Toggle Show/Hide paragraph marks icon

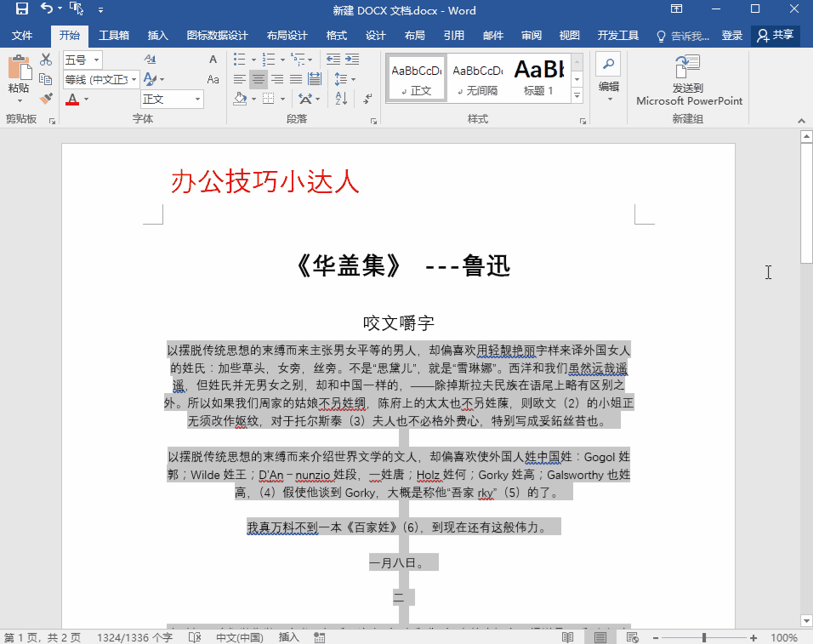tap(367, 99)
